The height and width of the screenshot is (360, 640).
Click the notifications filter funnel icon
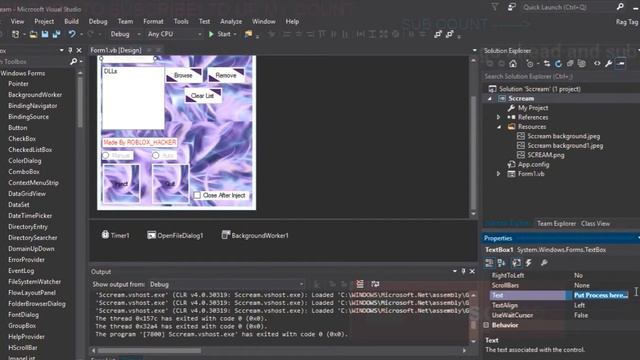495,7
